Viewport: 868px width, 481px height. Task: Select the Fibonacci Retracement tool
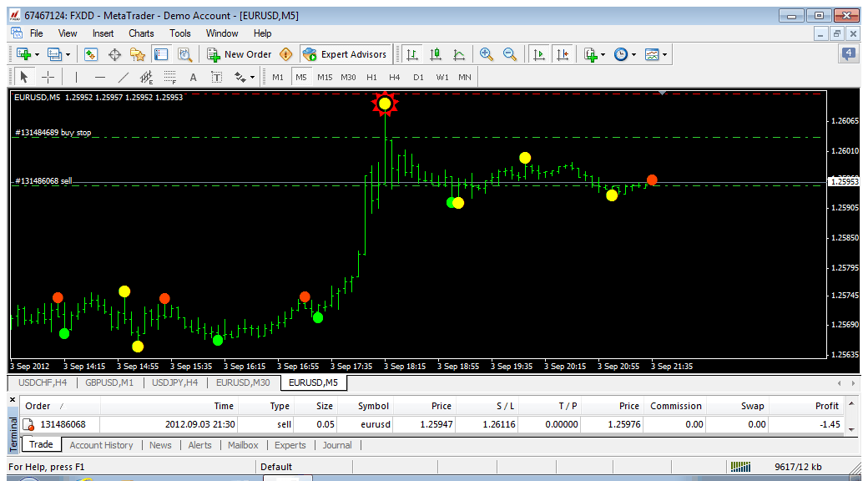coord(170,77)
